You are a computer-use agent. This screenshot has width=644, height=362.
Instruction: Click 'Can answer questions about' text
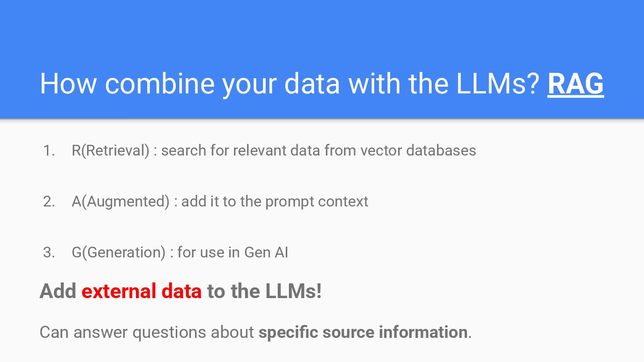click(147, 332)
